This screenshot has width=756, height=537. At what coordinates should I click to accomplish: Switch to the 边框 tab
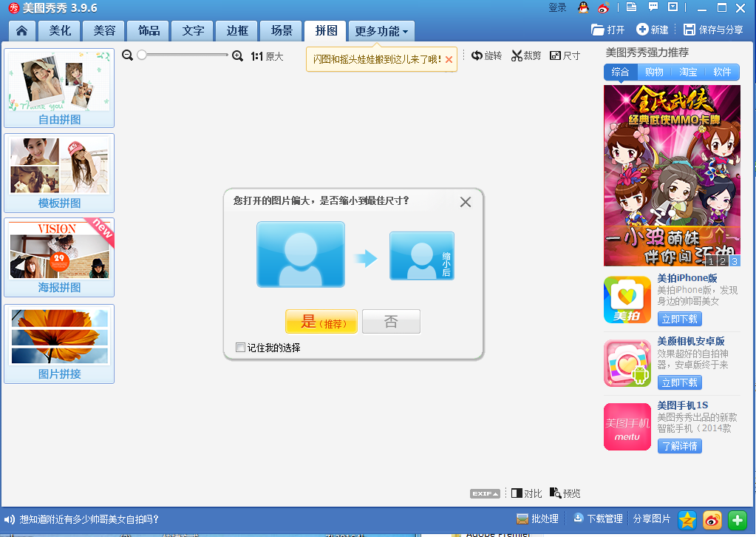pyautogui.click(x=237, y=31)
